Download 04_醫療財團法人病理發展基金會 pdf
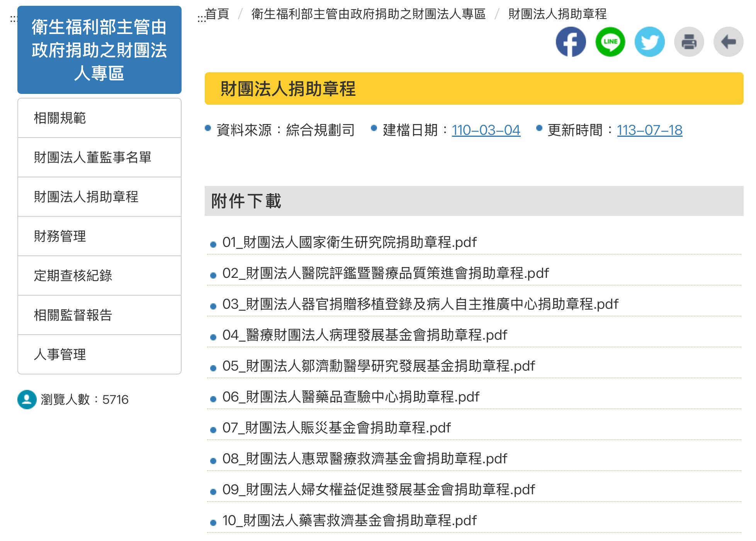This screenshot has height=541, width=756. (364, 335)
